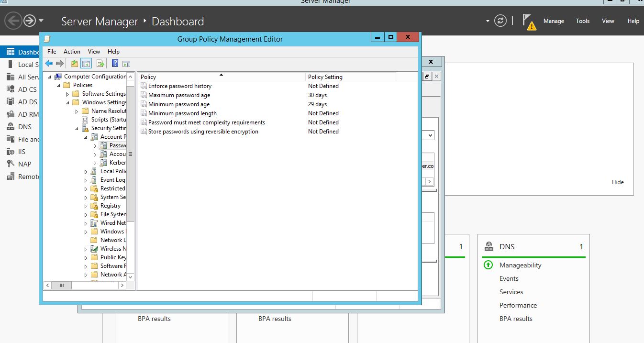Click the Server Manager back navigation arrow
This screenshot has width=644, height=343.
click(x=13, y=21)
